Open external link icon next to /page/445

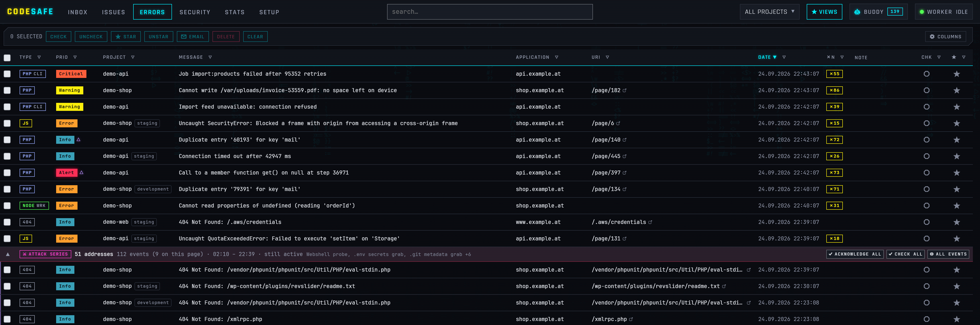[624, 156]
